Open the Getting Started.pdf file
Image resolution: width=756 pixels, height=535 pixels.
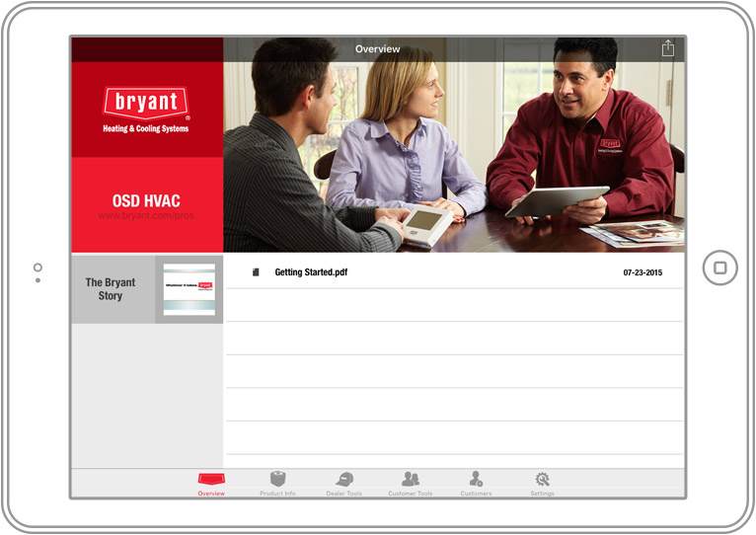454,272
